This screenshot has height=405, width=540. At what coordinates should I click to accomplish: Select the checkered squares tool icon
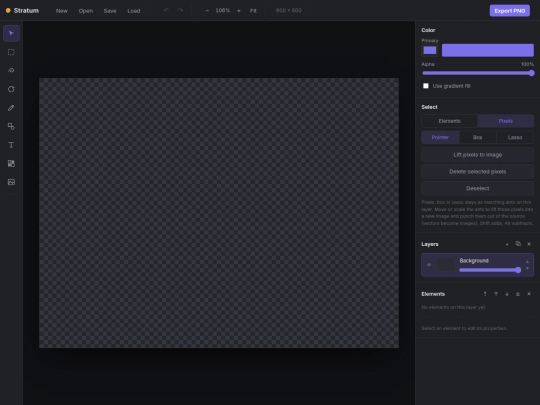[11, 164]
